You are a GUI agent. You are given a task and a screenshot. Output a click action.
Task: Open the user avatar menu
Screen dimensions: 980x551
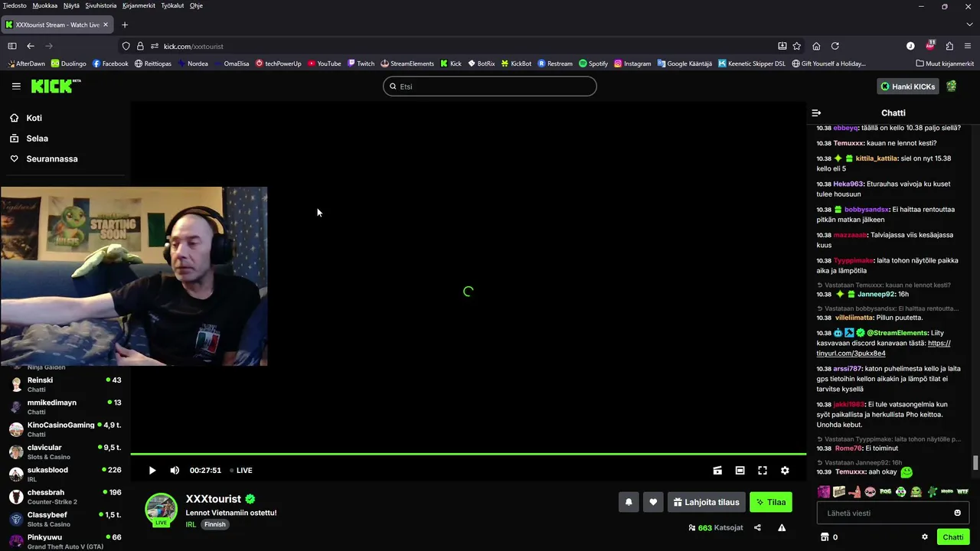952,86
